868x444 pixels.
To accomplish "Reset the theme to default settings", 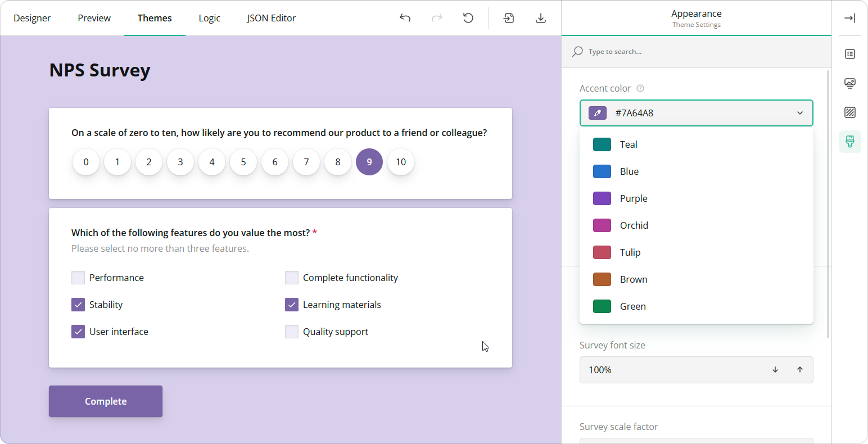I will 468,18.
